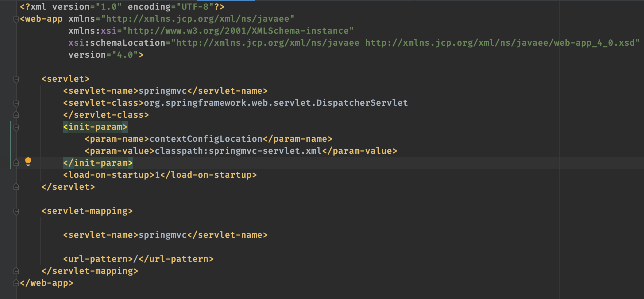This screenshot has height=299, width=644.
Task: Place cursor on xsi:schemaLocation attribute name
Action: coord(117,43)
